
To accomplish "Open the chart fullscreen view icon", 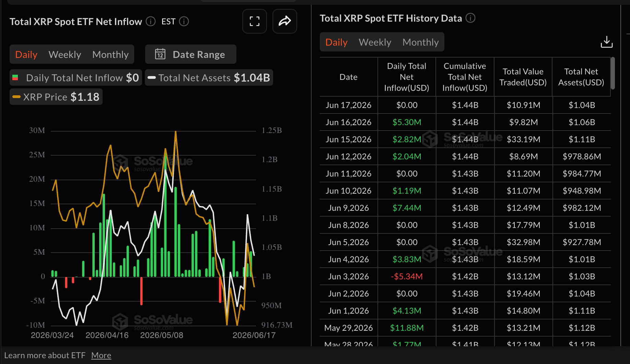I will click(x=254, y=21).
